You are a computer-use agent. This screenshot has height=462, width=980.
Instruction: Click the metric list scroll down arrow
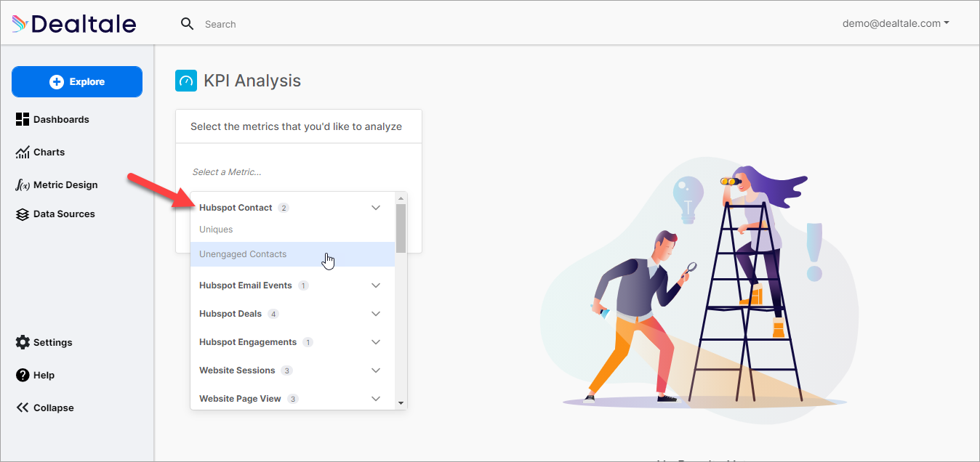pos(401,403)
